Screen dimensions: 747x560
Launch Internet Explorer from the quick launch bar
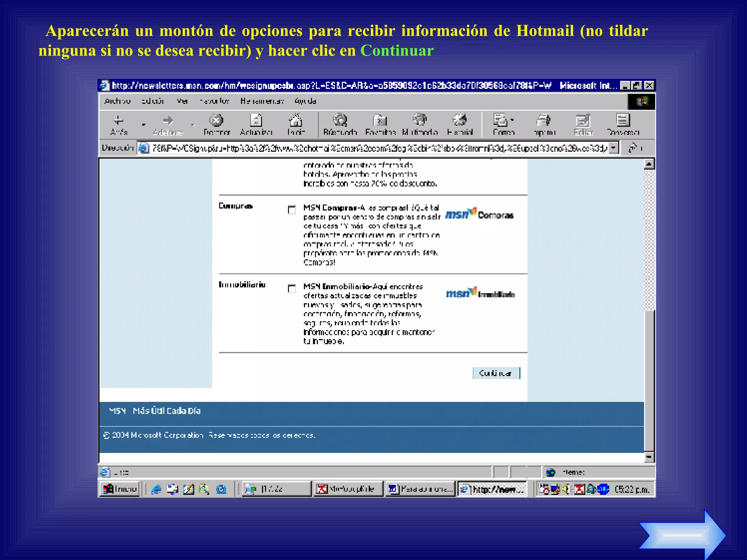[156, 489]
